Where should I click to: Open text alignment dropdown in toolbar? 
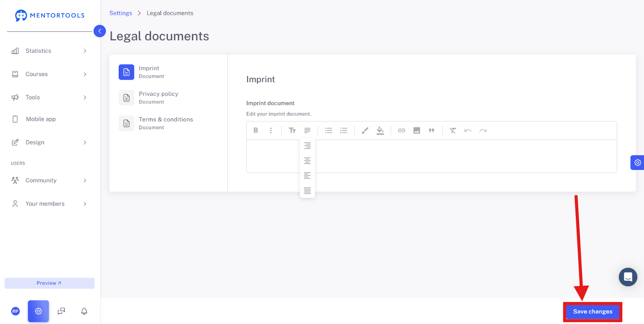308,130
